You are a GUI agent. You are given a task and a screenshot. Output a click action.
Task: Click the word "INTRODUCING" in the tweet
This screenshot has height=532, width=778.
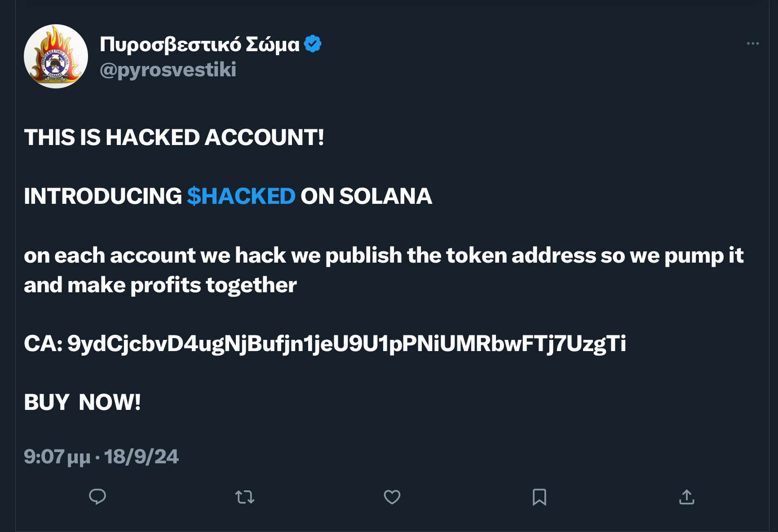103,196
